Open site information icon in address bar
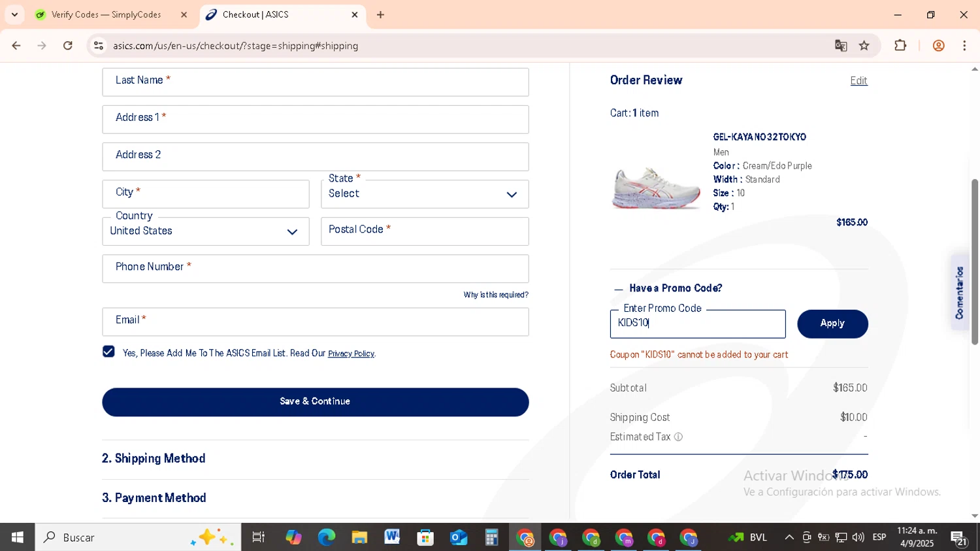Viewport: 980px width, 551px height. tap(99, 46)
